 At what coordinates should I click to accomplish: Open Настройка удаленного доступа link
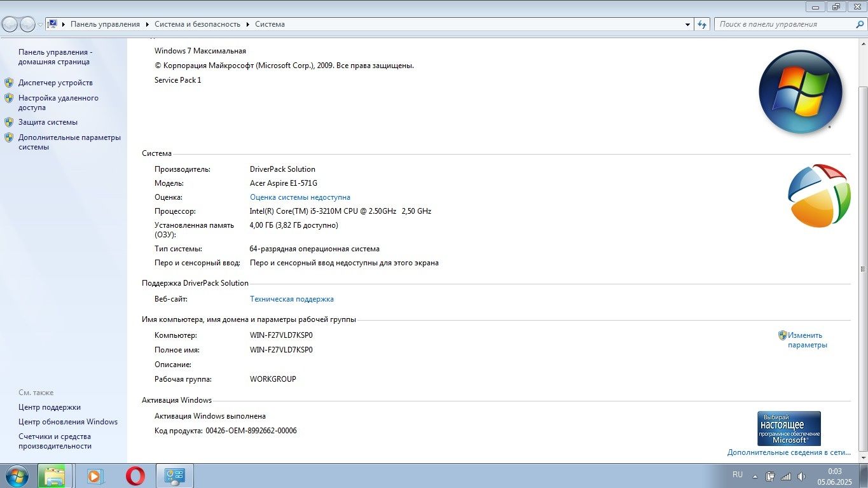click(x=59, y=102)
